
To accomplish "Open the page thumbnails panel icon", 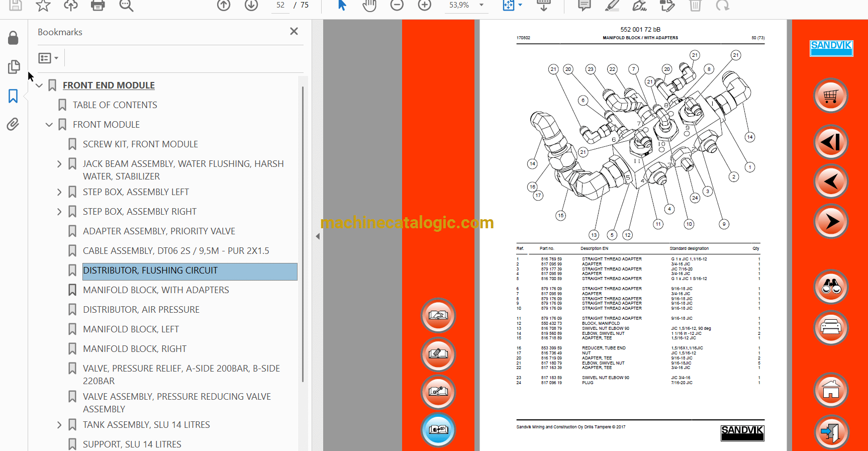I will (14, 67).
